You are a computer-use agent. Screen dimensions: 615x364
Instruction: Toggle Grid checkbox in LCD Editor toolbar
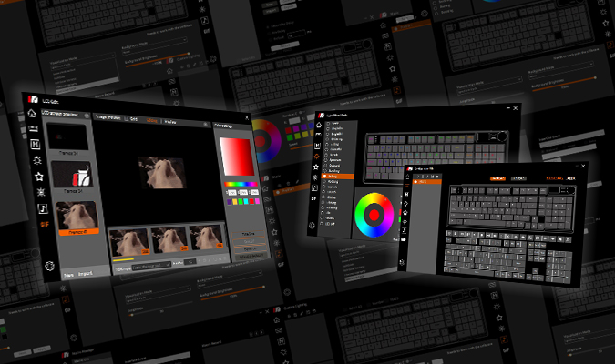127,118
